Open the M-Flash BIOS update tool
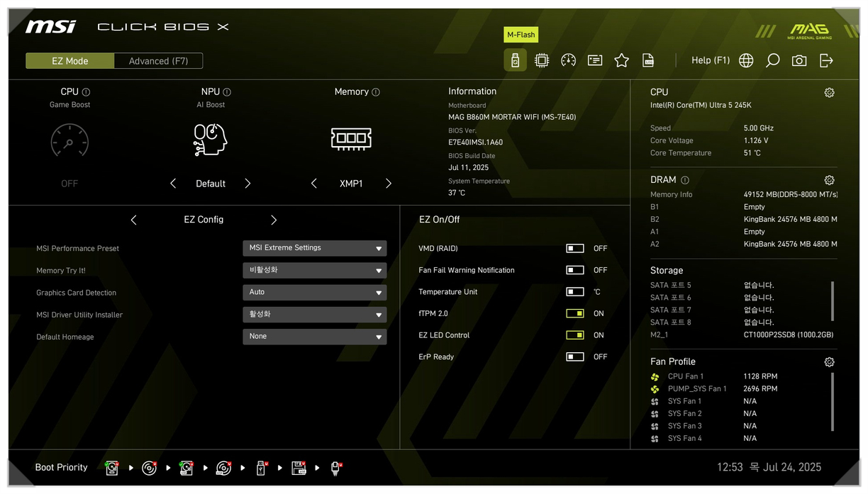 (515, 60)
